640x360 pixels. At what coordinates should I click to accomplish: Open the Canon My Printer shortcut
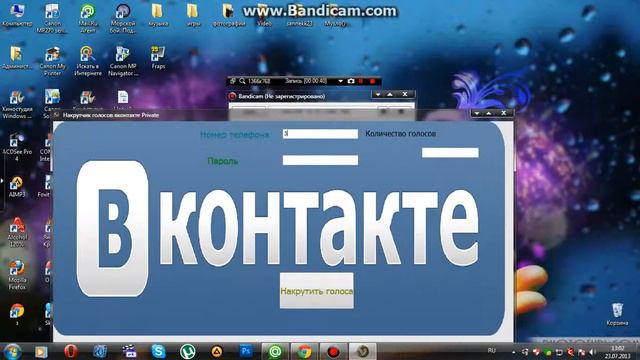pos(52,61)
